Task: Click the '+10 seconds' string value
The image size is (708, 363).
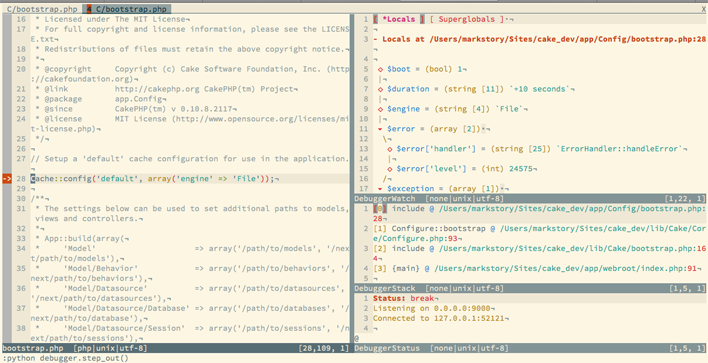Action: pyautogui.click(x=540, y=89)
